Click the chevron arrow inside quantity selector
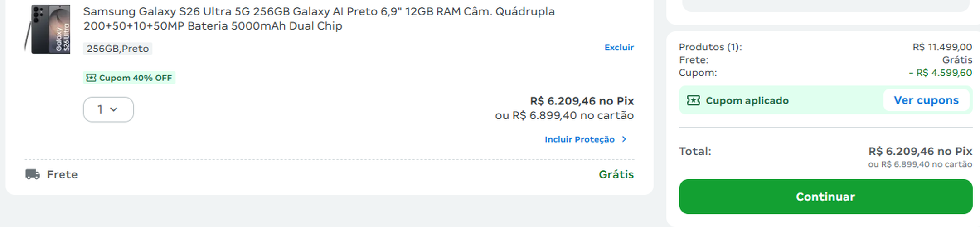The width and height of the screenshot is (980, 227). tap(114, 109)
